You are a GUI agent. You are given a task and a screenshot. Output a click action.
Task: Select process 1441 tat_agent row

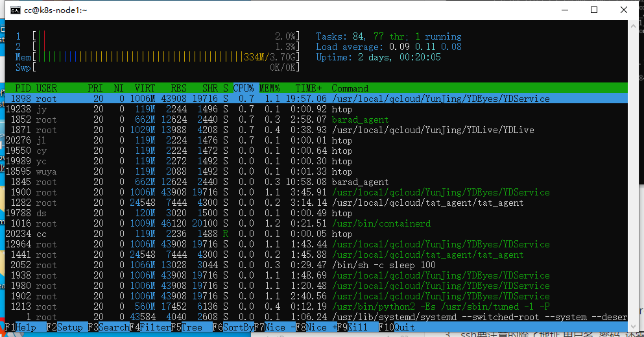tap(316, 255)
